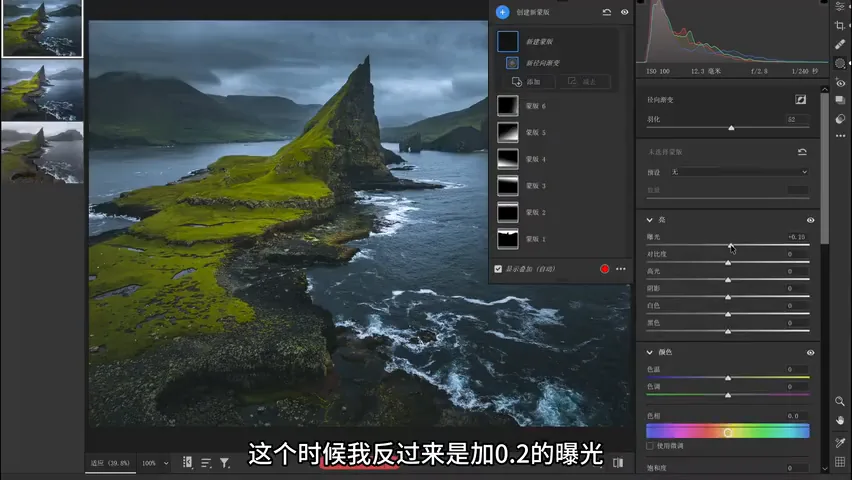This screenshot has width=852, height=480.
Task: Click the blue plus create new mask button
Action: click(x=503, y=12)
